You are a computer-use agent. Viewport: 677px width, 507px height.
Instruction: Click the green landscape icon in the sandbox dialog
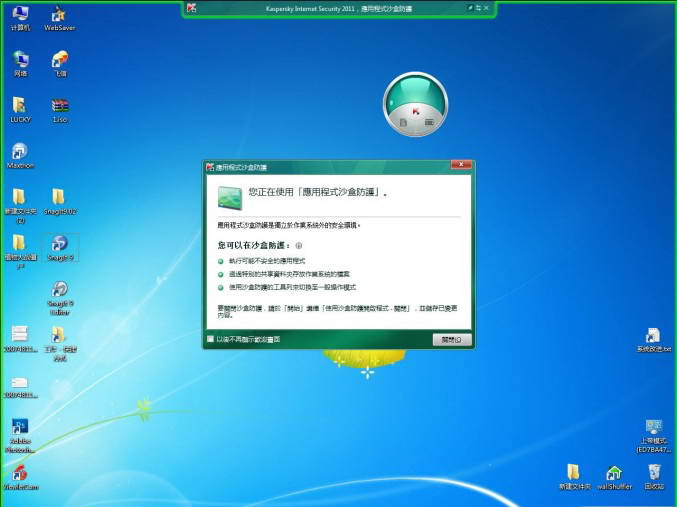(x=230, y=198)
